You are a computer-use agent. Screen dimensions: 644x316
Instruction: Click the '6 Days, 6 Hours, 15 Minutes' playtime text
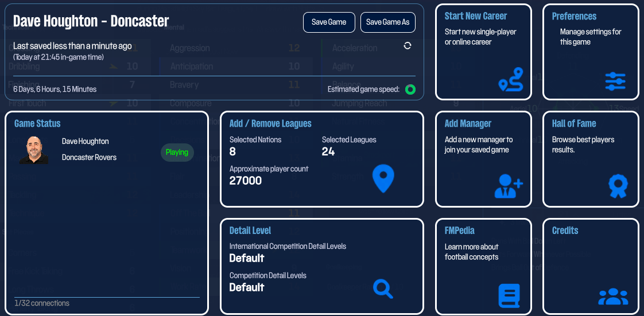55,89
